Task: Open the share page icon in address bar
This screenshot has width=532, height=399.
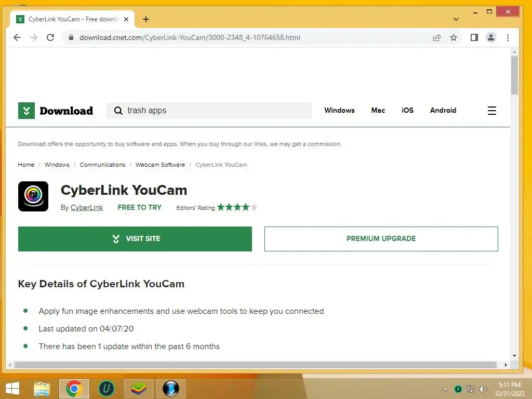Action: pos(436,37)
